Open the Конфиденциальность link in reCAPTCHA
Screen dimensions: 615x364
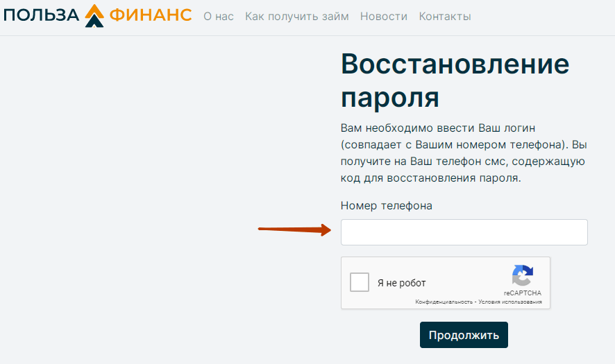click(x=444, y=302)
